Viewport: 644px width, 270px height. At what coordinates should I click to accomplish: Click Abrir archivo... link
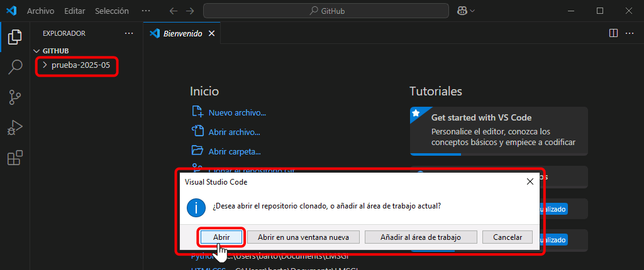[234, 132]
